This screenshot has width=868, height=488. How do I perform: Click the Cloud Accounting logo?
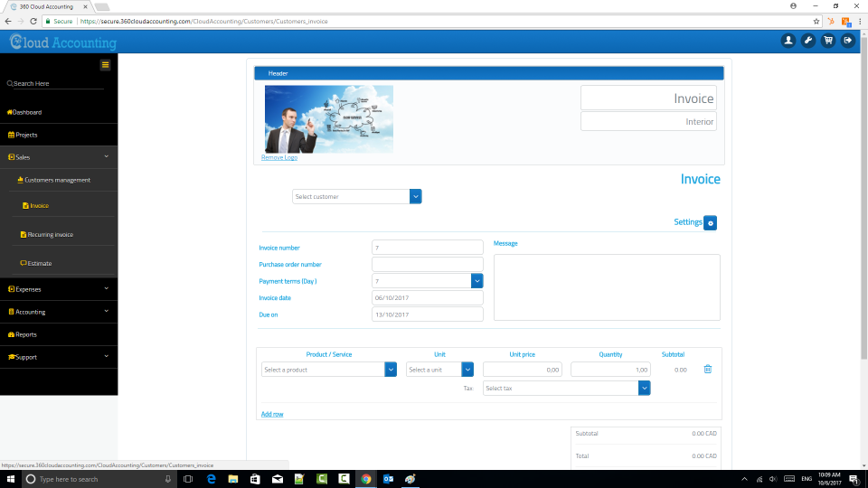pyautogui.click(x=63, y=42)
